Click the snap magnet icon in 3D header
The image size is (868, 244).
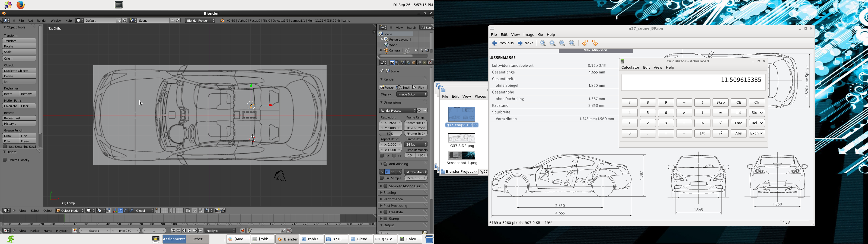pyautogui.click(x=201, y=211)
